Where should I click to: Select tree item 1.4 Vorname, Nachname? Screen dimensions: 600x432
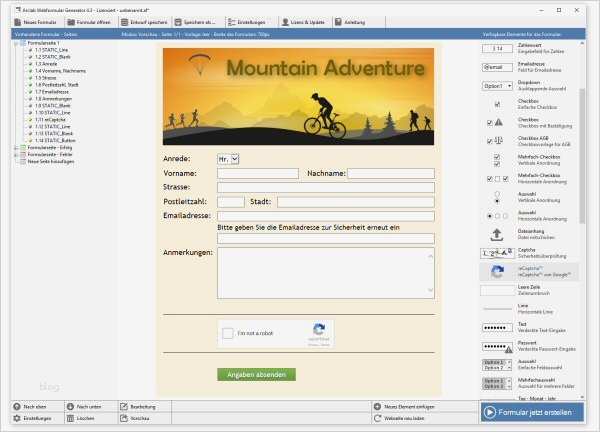(x=60, y=71)
